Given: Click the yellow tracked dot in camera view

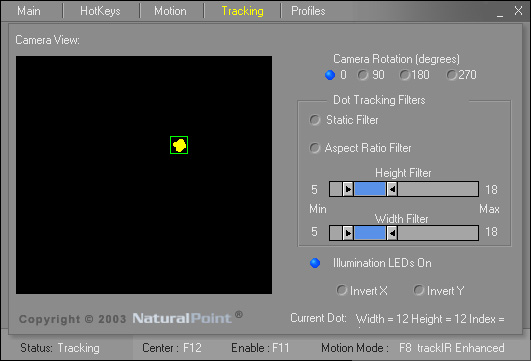Looking at the screenshot, I should click(179, 145).
